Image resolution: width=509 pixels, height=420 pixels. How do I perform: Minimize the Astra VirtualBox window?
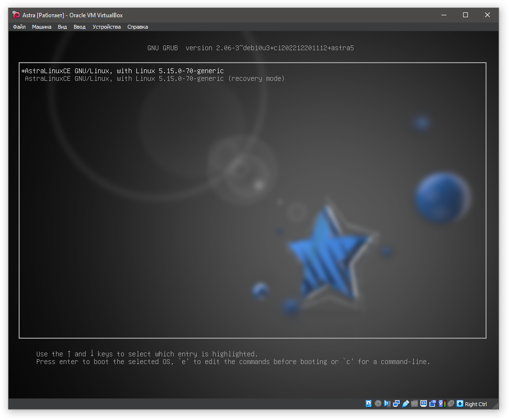[444, 15]
